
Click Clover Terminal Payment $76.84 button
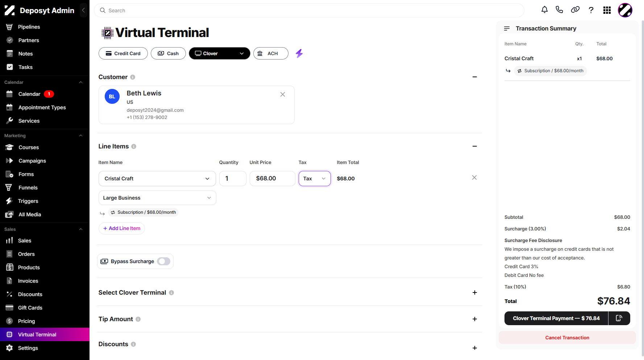556,318
